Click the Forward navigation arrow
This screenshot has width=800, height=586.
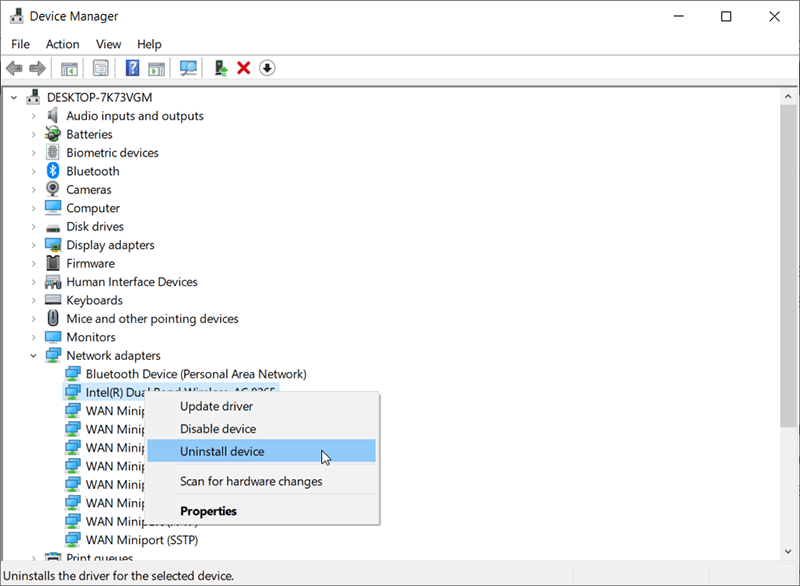click(x=37, y=68)
